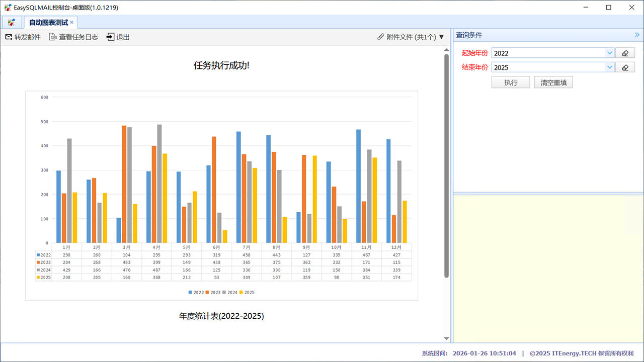
Task: Click the 12月 column label on chart axis
Action: (x=397, y=247)
